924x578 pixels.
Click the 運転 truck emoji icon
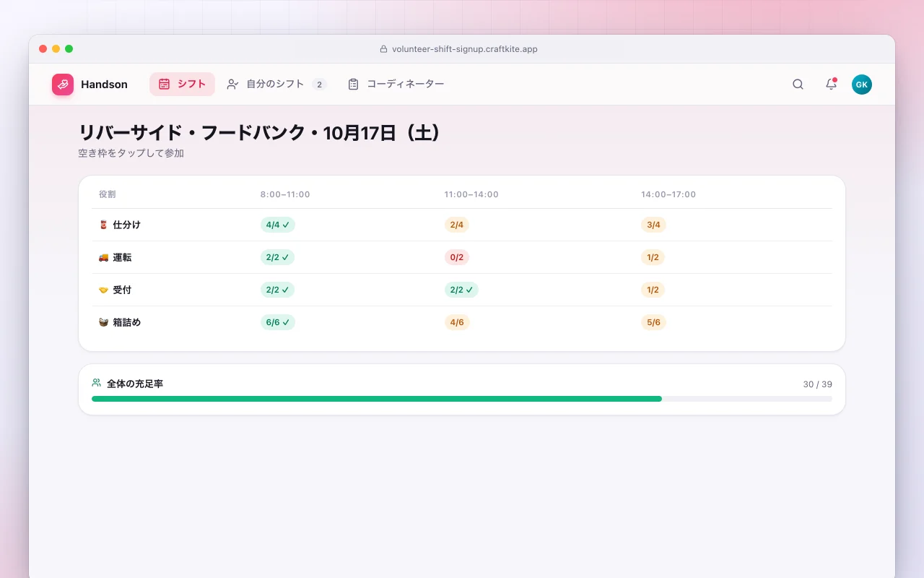[103, 257]
